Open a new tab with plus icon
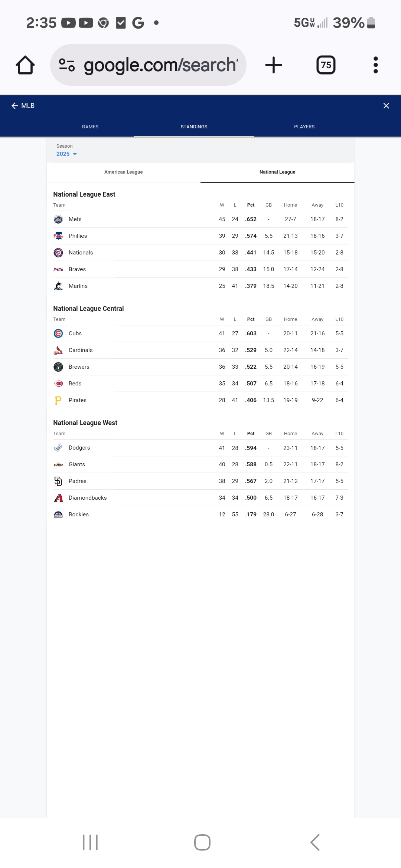The width and height of the screenshot is (401, 868). tap(274, 65)
